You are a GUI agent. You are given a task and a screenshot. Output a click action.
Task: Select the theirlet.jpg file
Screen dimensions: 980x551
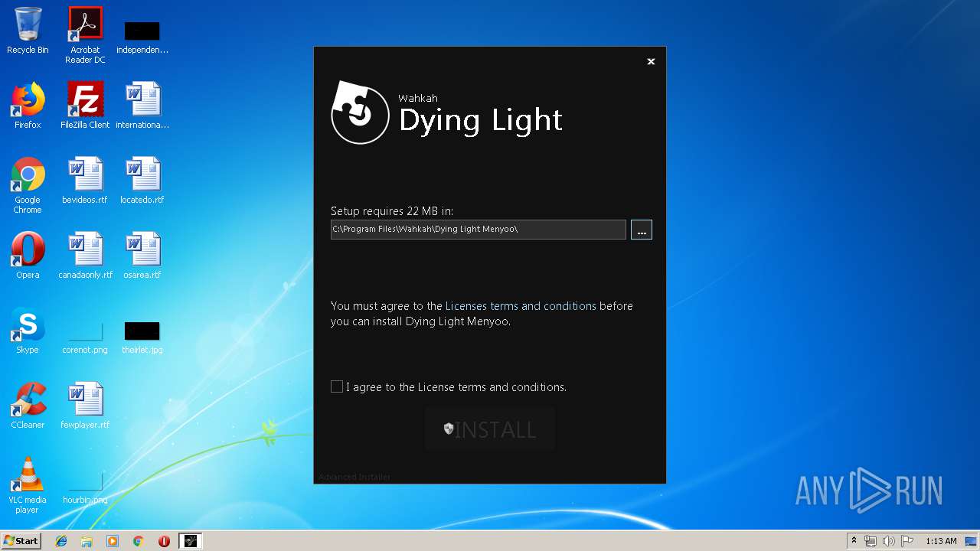tap(142, 337)
